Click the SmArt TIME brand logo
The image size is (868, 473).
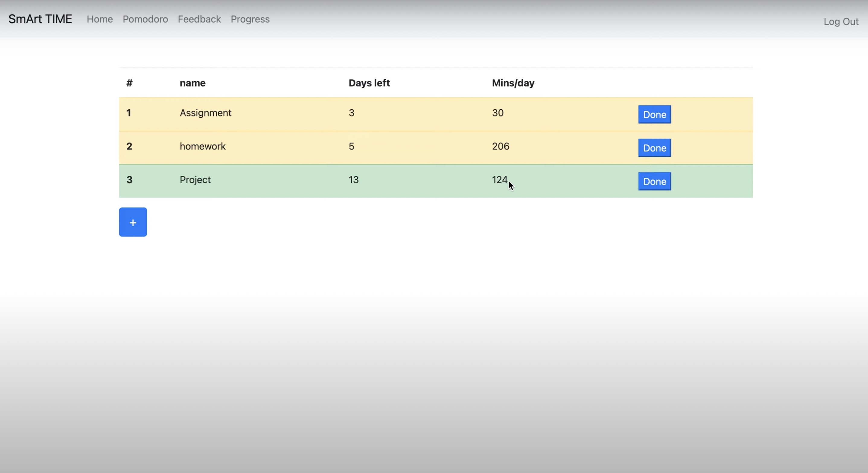[40, 19]
